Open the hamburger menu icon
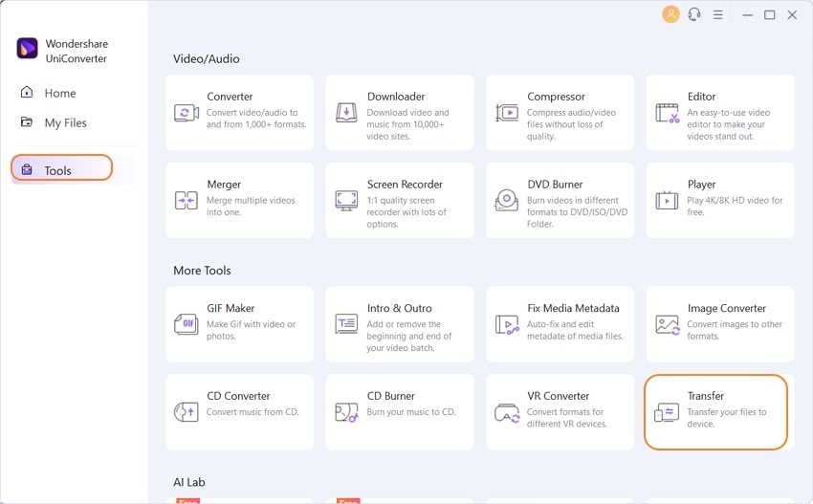Viewport: 813px width, 504px height. [717, 15]
